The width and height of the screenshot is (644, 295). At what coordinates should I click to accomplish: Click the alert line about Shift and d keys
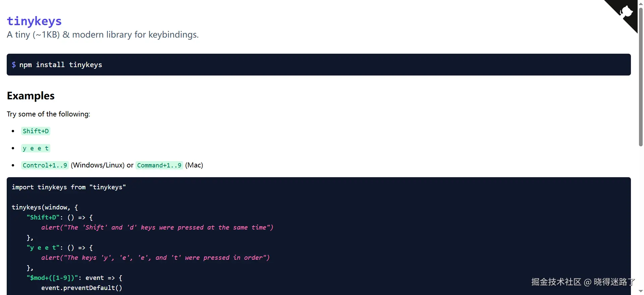157,227
